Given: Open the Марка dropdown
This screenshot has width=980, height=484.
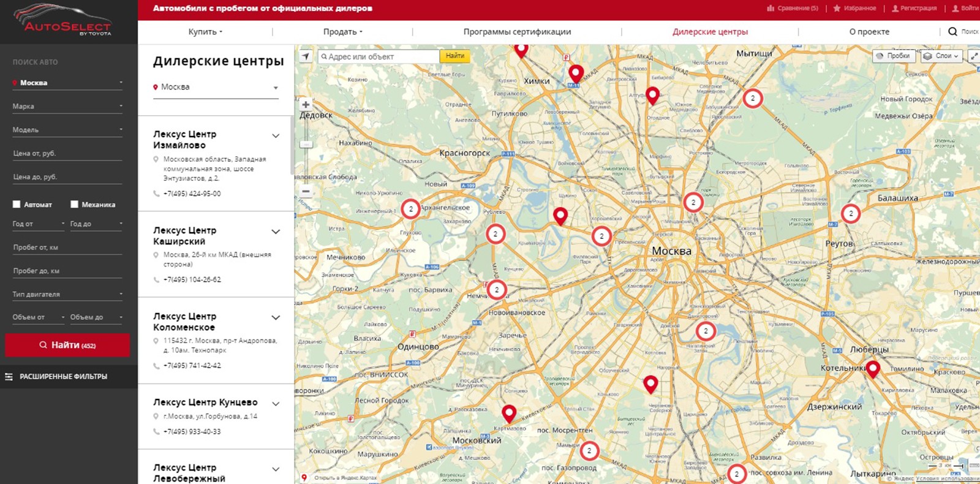Looking at the screenshot, I should pos(67,107).
